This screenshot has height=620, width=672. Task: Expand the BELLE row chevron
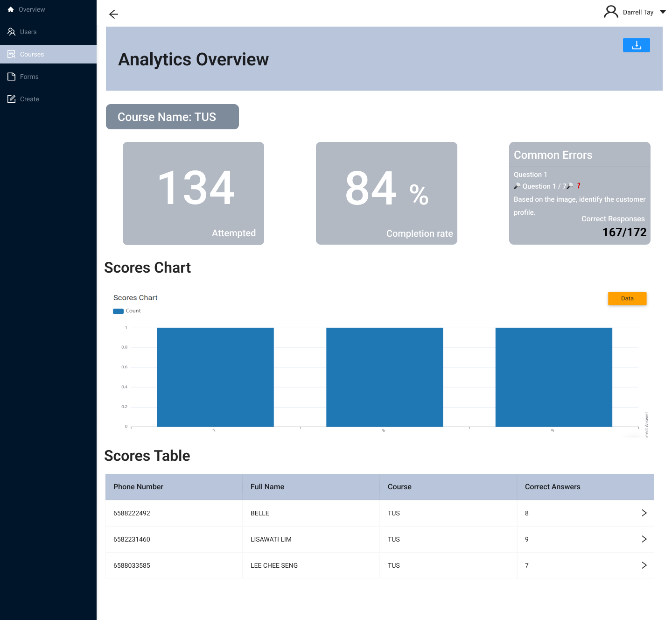[x=644, y=513]
